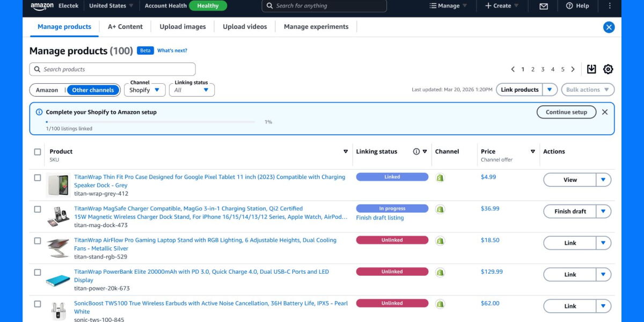Click Linking status column info icon

click(x=416, y=151)
